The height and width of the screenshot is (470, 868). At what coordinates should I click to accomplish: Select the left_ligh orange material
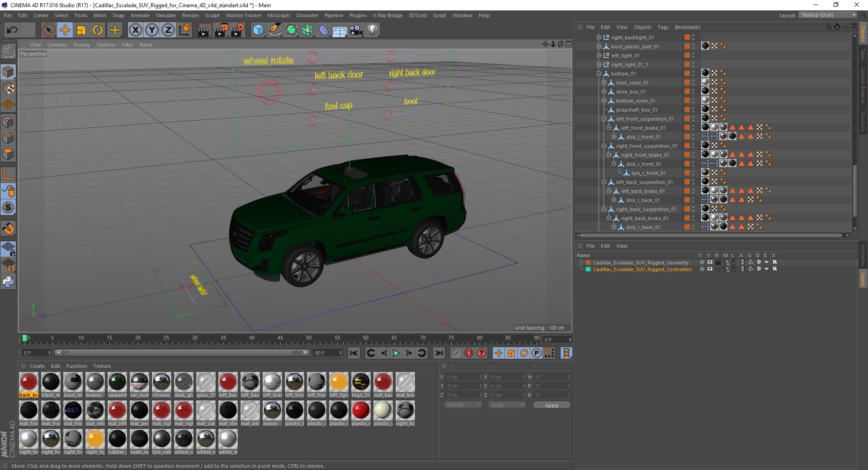coord(339,385)
